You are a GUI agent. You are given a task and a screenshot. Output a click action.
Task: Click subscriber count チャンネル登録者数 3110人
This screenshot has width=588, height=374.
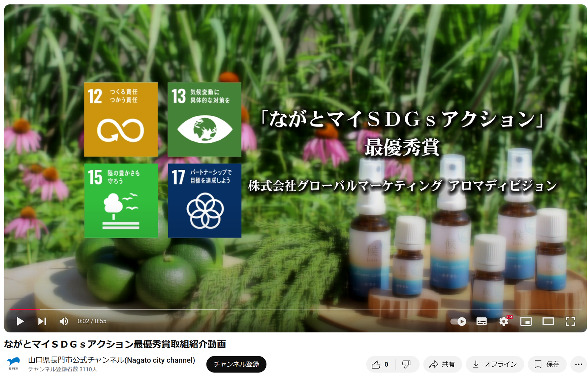(63, 369)
